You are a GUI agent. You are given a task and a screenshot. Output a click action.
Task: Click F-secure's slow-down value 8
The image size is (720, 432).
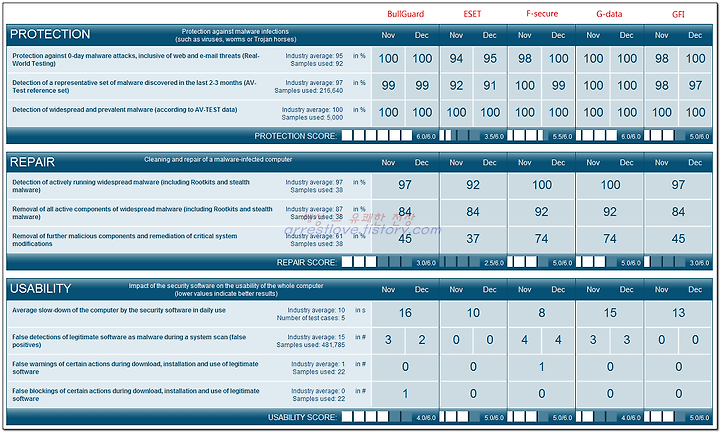(541, 313)
